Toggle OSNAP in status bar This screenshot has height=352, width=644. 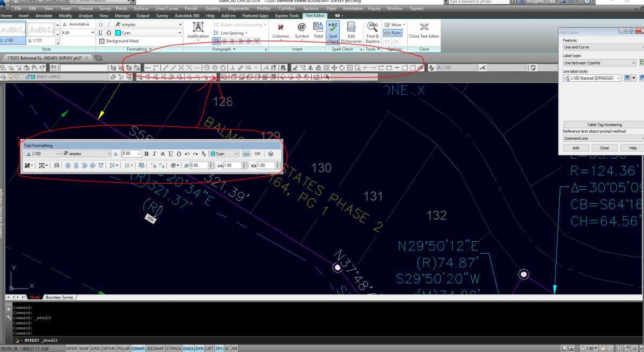point(138,349)
